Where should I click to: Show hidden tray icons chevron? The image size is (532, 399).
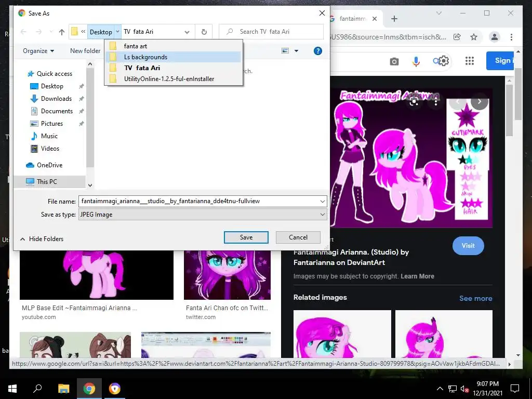[x=440, y=389]
